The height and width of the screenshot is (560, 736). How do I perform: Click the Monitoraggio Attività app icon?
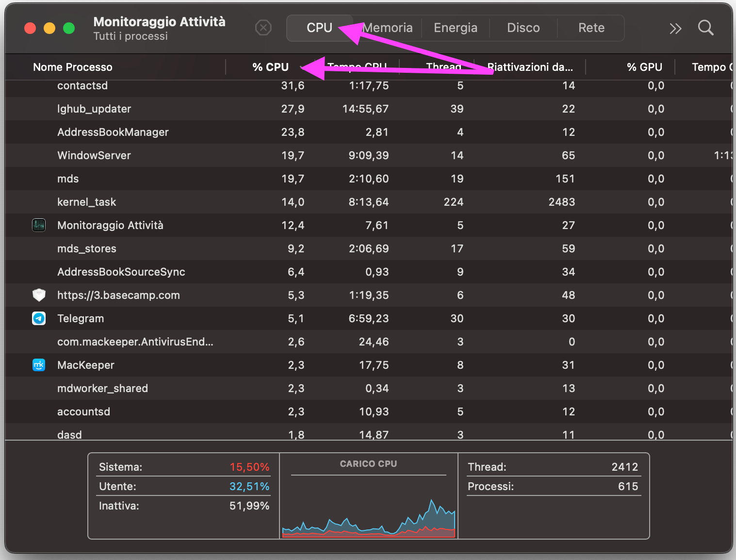38,225
